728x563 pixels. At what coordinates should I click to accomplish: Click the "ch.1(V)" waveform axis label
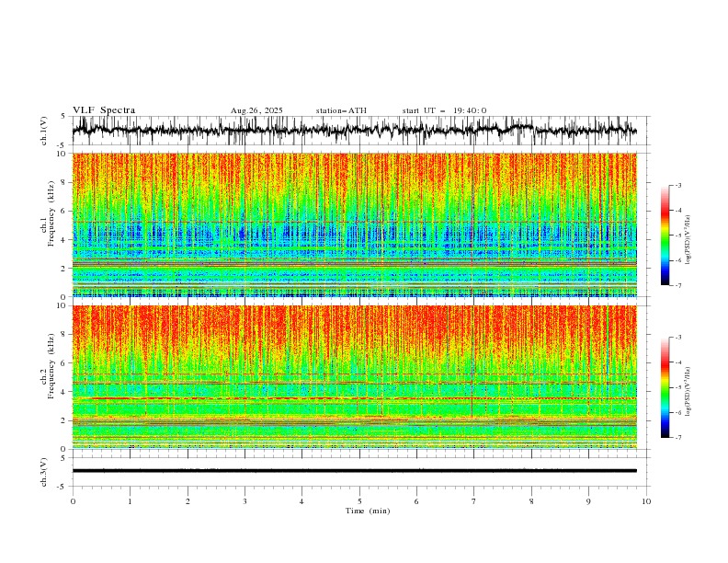(x=44, y=131)
